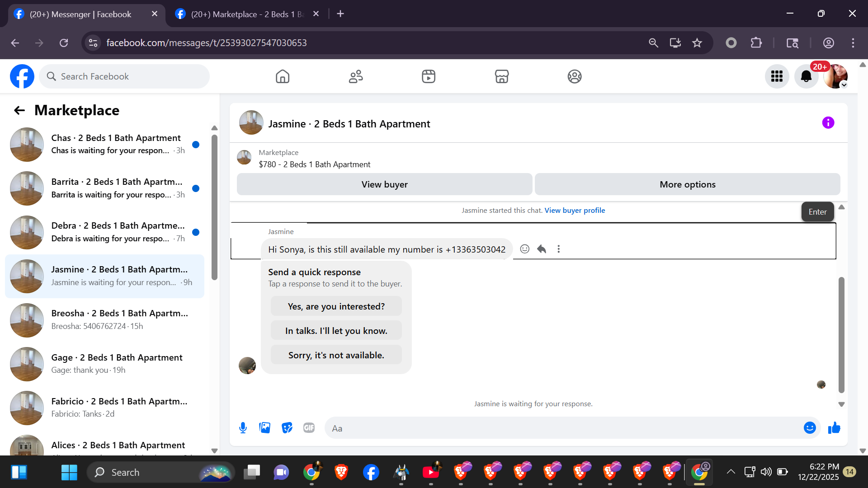Image resolution: width=868 pixels, height=488 pixels.
Task: Reply to Jasmine's message arrow icon
Action: tap(542, 249)
